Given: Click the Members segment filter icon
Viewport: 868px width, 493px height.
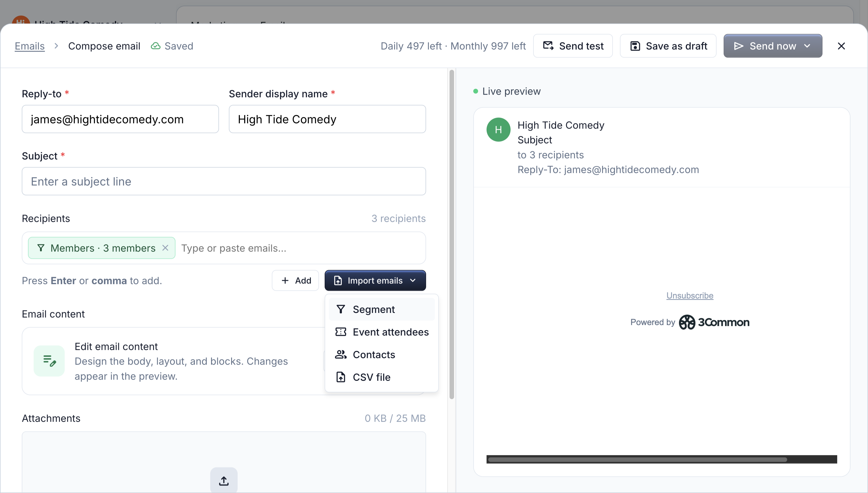Looking at the screenshot, I should [41, 248].
